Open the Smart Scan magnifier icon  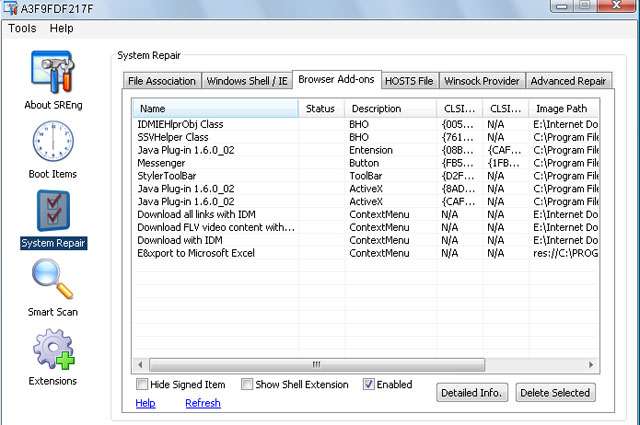tap(52, 280)
